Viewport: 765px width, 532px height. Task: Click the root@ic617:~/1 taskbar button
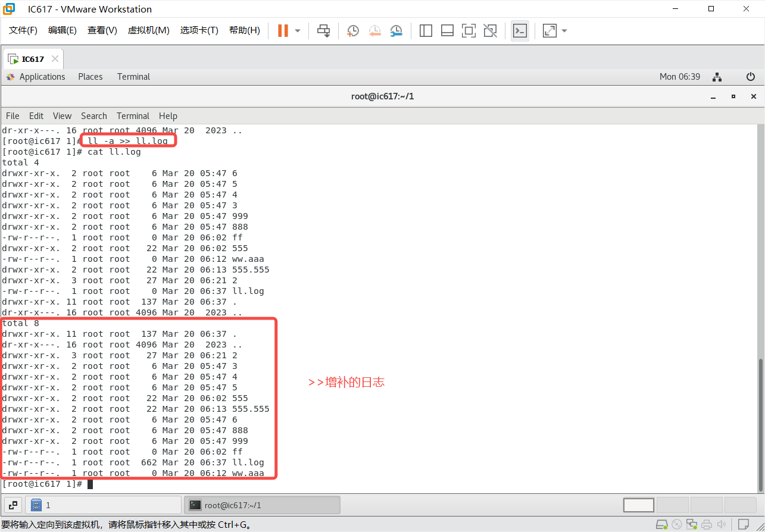[262, 505]
